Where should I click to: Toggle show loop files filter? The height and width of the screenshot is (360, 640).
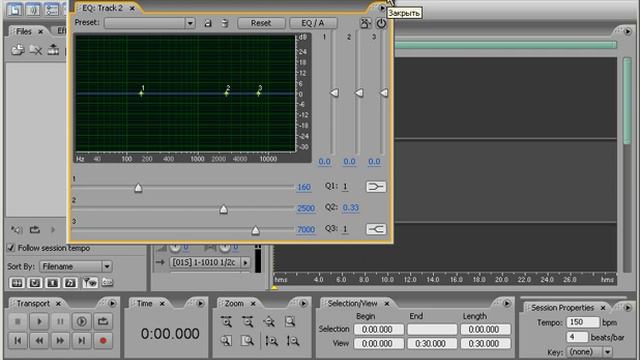(35, 282)
